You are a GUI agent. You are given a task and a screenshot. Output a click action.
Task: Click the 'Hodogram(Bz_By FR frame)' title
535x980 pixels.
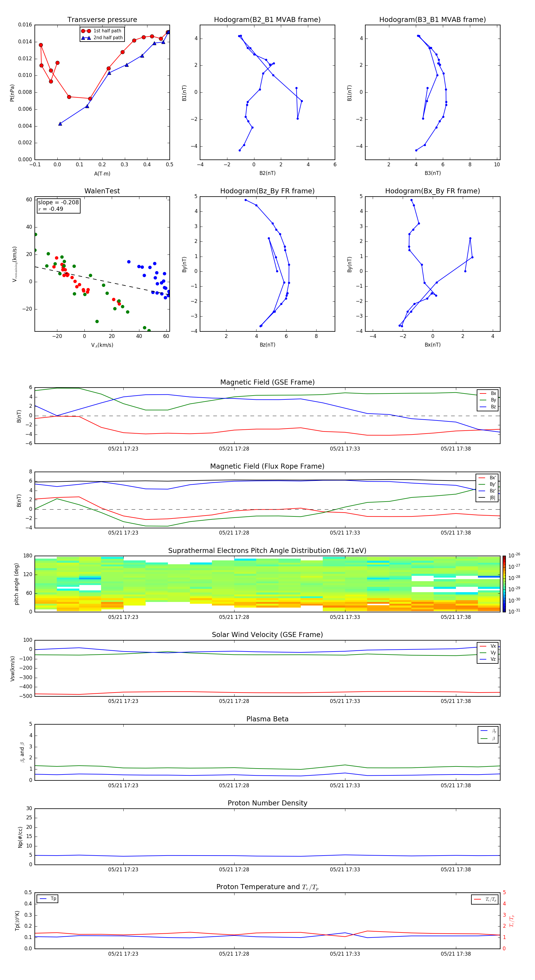[267, 191]
